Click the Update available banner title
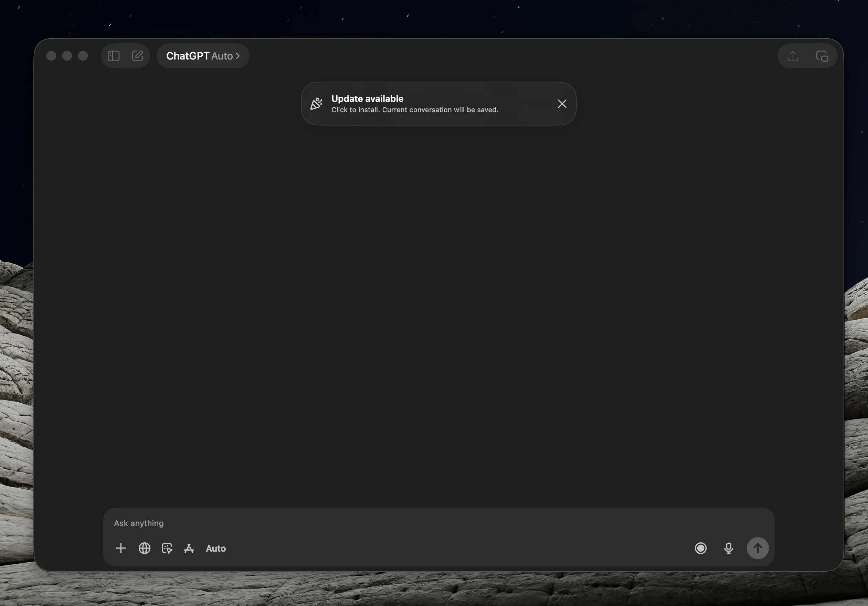 (367, 99)
